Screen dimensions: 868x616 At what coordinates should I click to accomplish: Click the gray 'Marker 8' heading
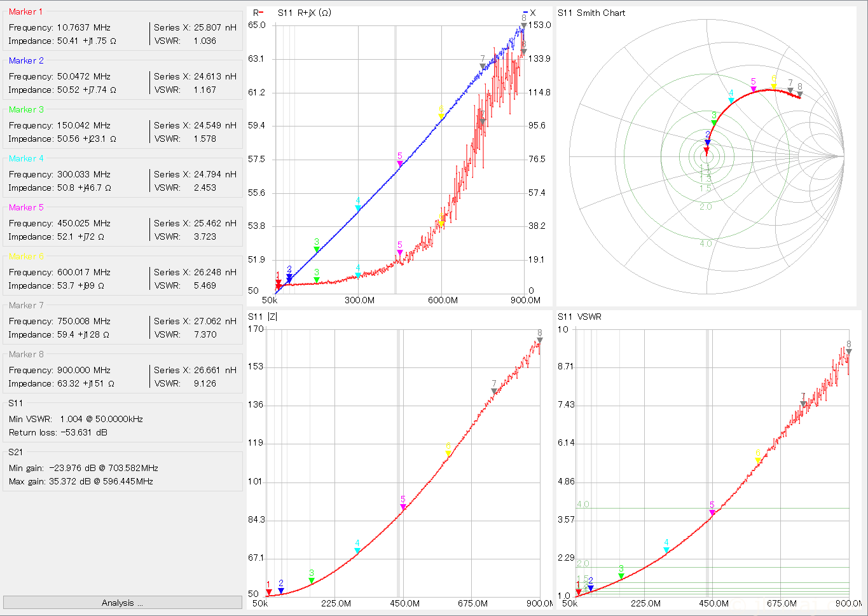tap(27, 354)
